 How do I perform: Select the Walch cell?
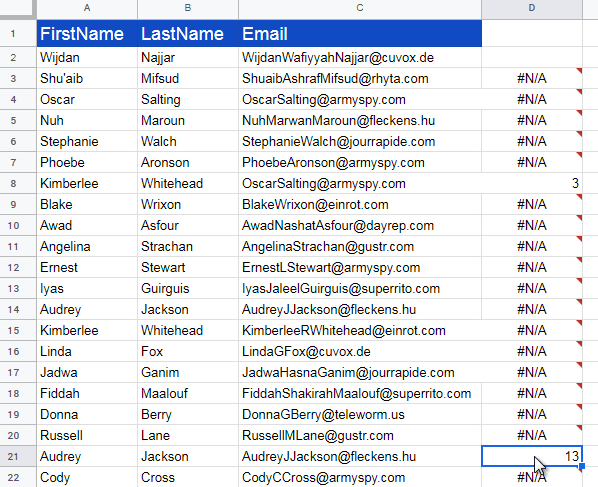(188, 141)
